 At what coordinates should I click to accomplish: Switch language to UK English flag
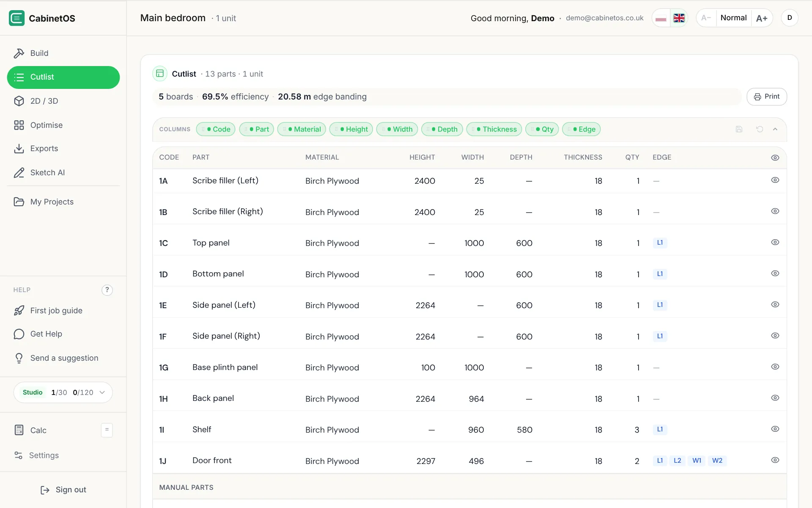[679, 18]
